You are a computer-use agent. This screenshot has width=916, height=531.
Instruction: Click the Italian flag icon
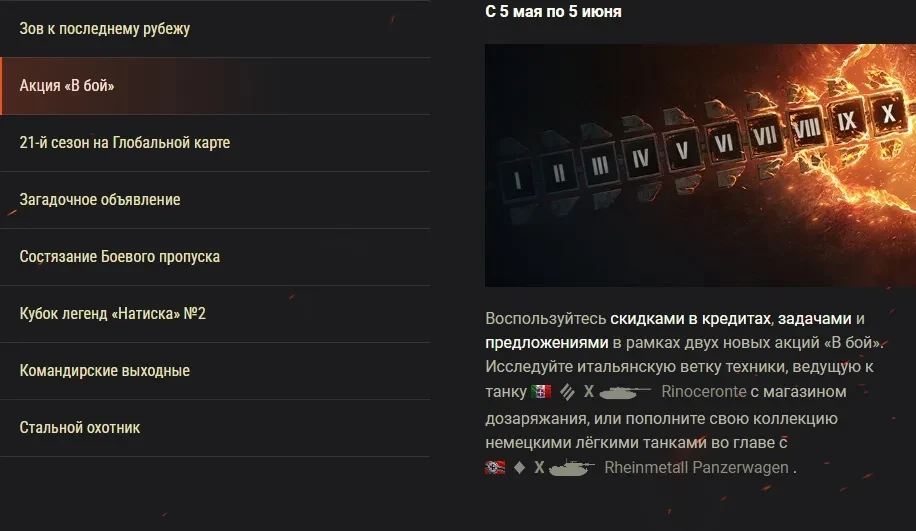pos(541,391)
